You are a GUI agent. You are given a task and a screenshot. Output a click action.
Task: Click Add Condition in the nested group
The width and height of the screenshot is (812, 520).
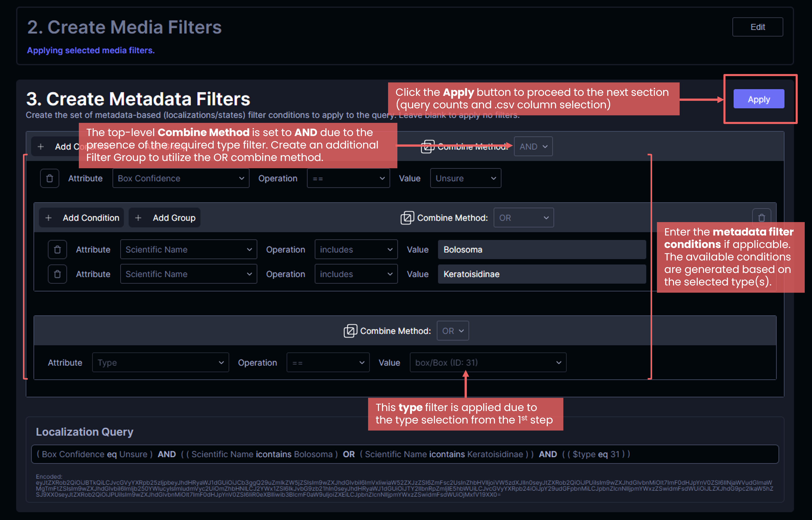coord(81,218)
